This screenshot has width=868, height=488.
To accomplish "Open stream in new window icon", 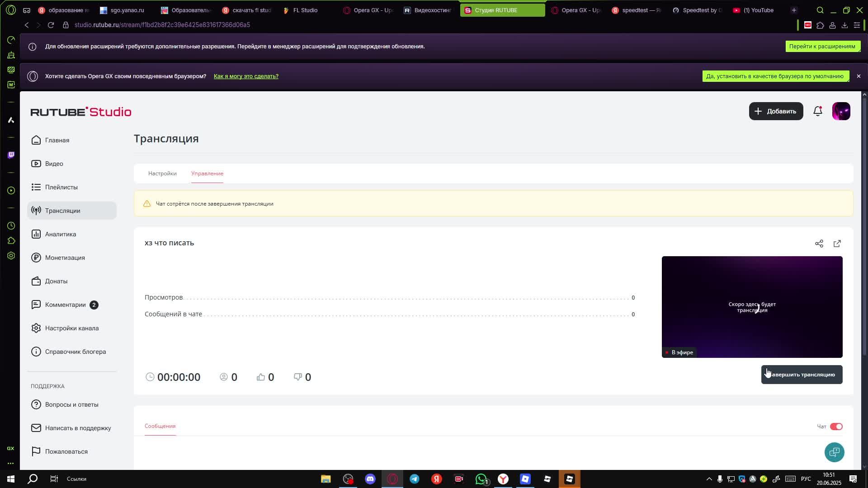I will coord(837,244).
